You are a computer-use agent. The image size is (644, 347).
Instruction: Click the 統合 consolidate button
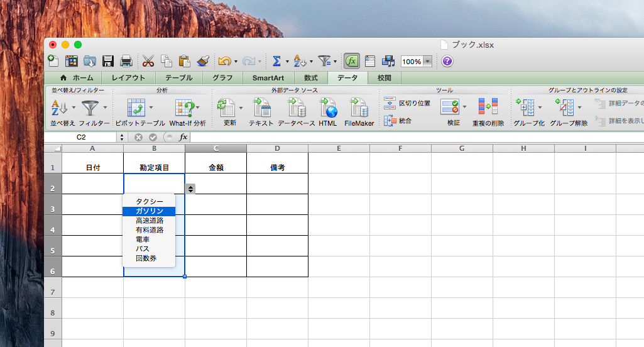pyautogui.click(x=398, y=121)
